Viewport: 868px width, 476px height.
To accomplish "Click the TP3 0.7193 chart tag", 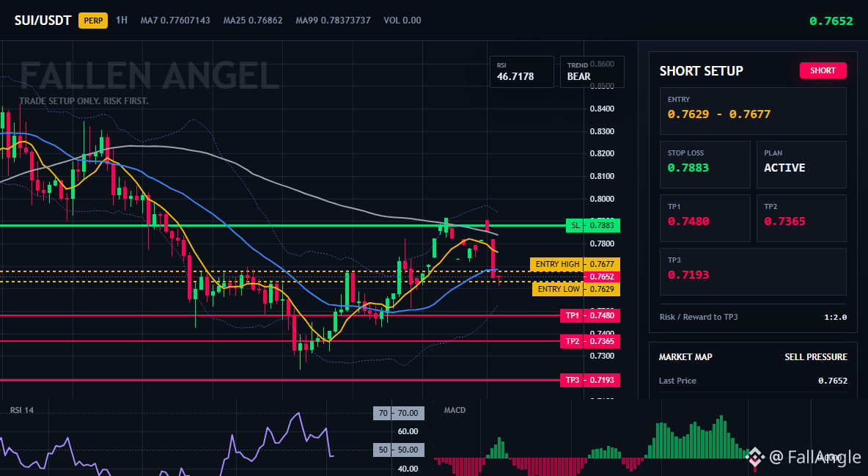I will pos(590,380).
